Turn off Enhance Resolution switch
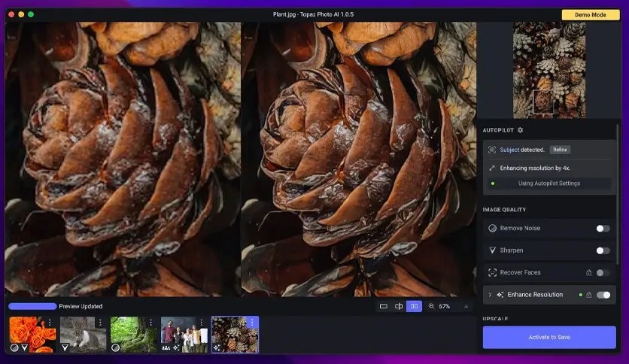This screenshot has width=629, height=364. (x=603, y=295)
